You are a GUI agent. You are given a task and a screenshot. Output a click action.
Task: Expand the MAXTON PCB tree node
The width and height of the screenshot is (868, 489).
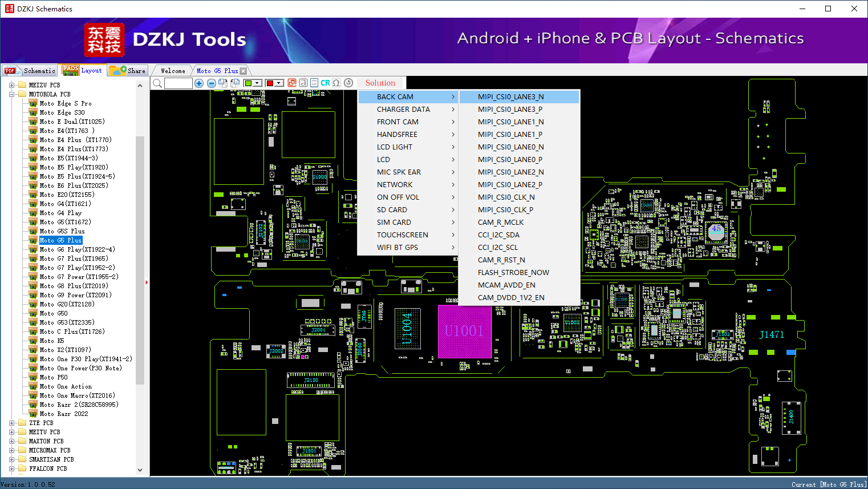(12, 441)
